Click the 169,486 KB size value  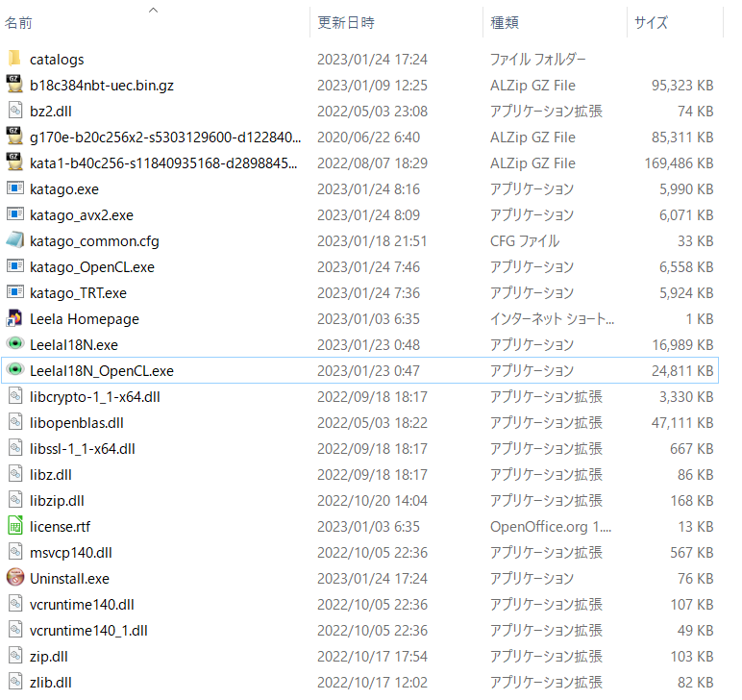pos(679,163)
